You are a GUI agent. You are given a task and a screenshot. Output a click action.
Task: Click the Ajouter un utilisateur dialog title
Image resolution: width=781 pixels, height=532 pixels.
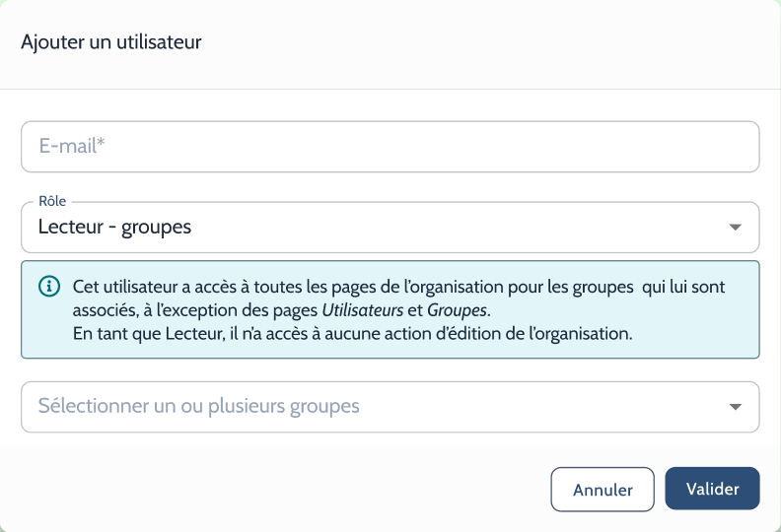pos(111,41)
